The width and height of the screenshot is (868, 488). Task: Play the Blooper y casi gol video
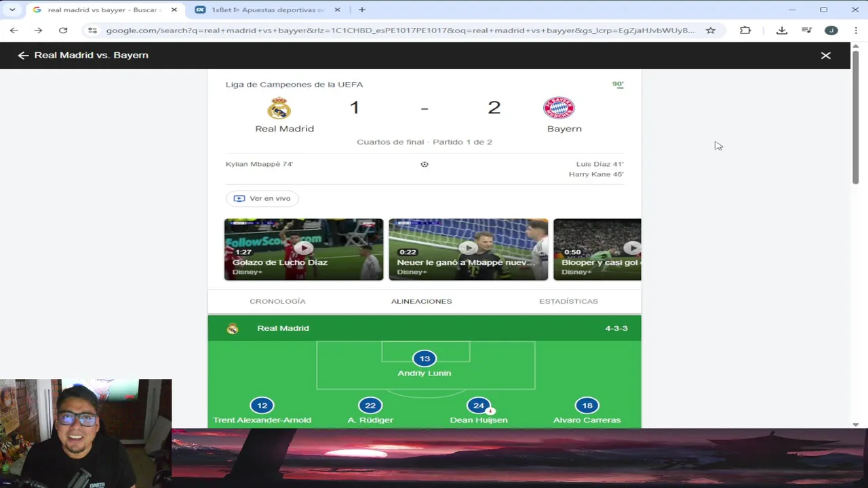pos(597,249)
